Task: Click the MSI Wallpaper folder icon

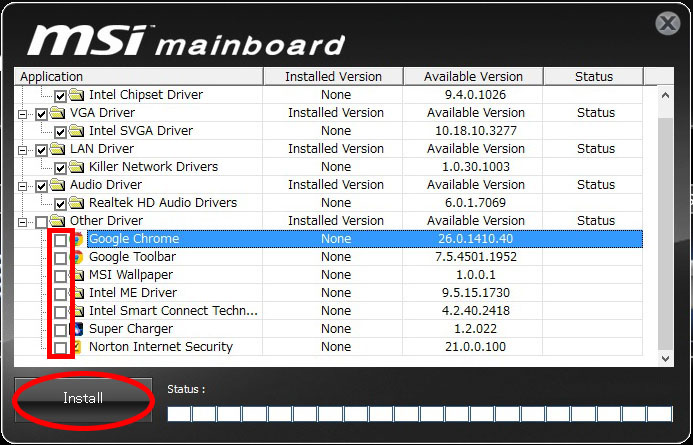Action: tap(78, 275)
